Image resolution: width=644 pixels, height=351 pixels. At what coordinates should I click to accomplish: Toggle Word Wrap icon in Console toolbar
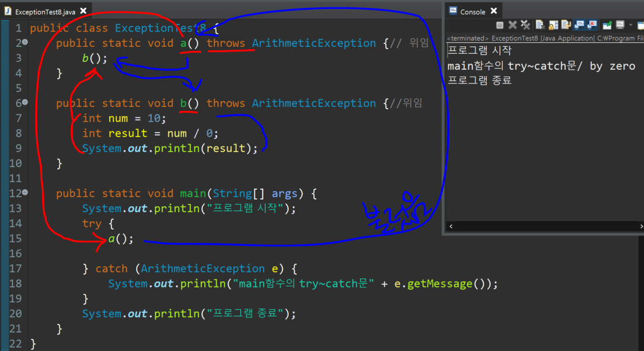pyautogui.click(x=566, y=26)
